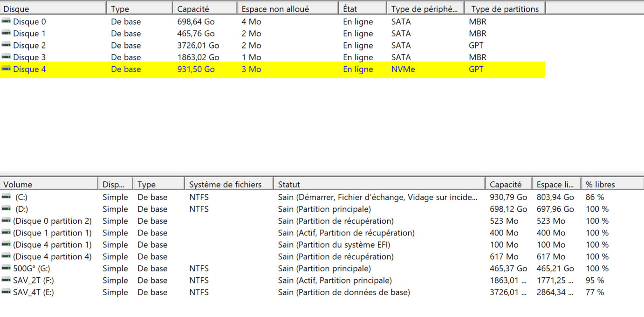This screenshot has height=317, width=644.
Task: Select the Disque 2 row label
Action: pos(29,45)
